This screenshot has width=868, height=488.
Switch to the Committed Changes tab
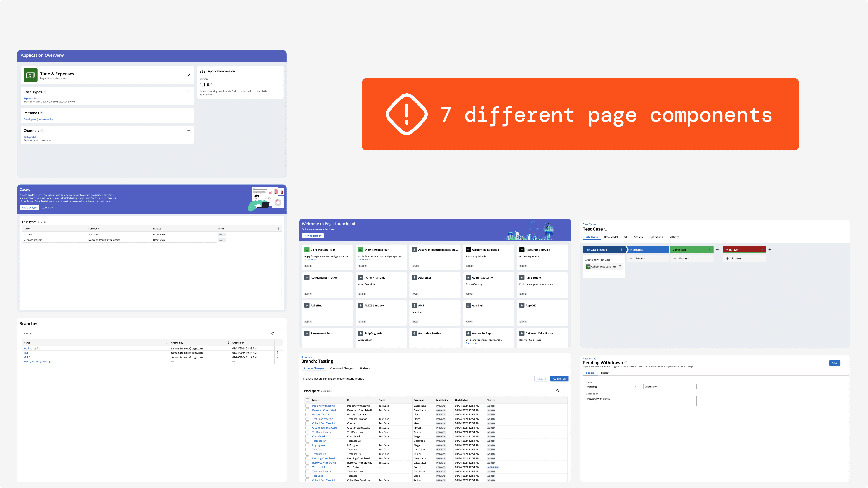(x=342, y=368)
